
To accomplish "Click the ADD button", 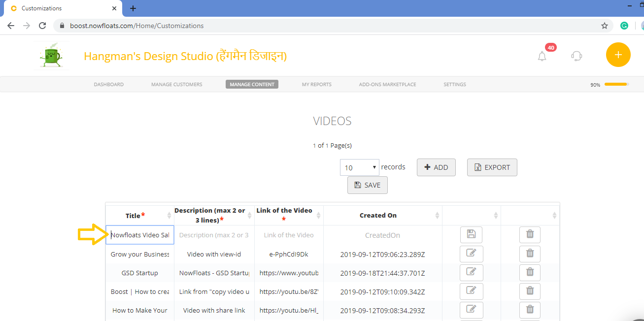I will (436, 167).
